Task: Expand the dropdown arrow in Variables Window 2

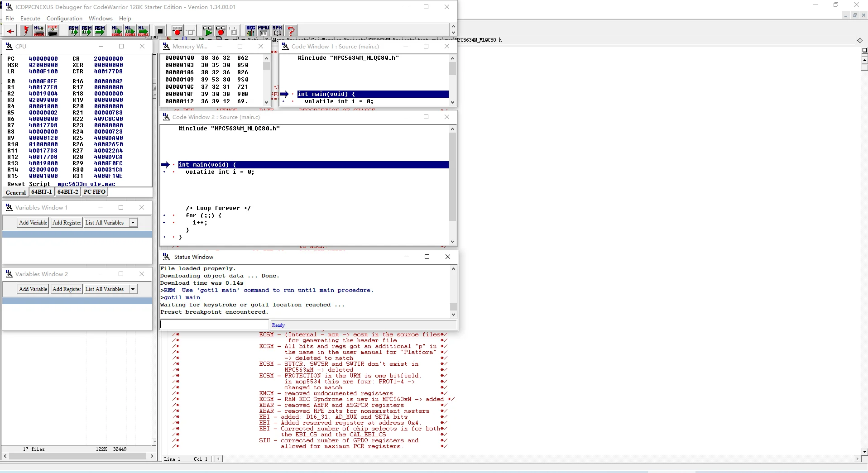Action: point(133,289)
